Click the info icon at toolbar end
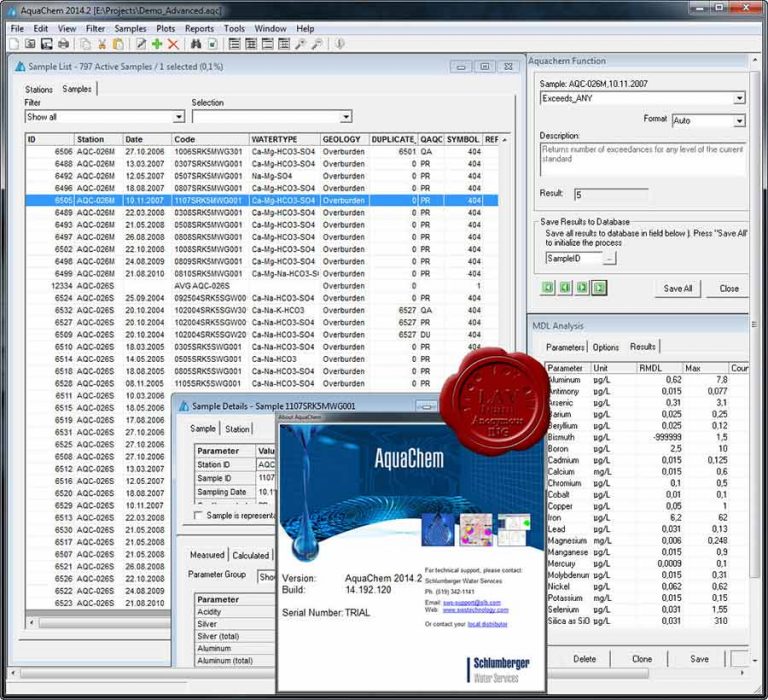Image resolution: width=768 pixels, height=700 pixels. tap(339, 44)
